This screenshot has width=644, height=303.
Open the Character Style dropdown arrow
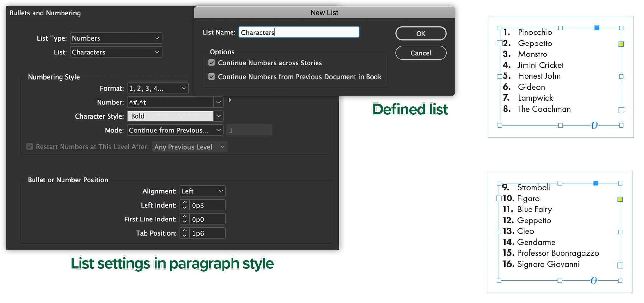click(x=219, y=116)
